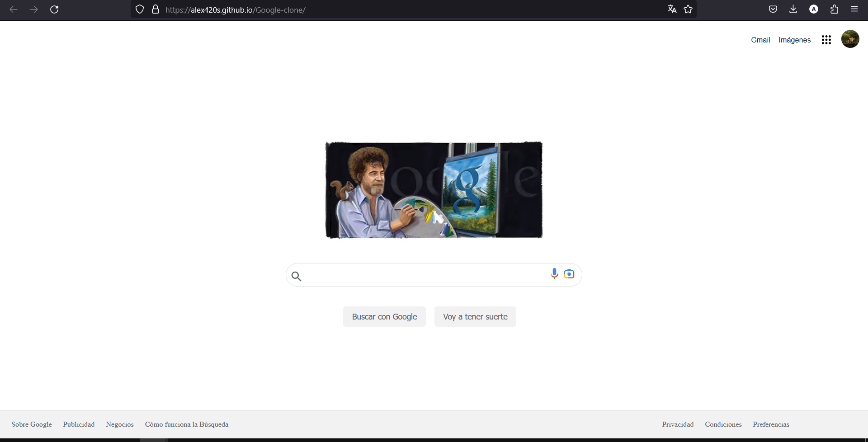Image resolution: width=868 pixels, height=442 pixels.
Task: Open the Firefox account icon
Action: click(x=814, y=9)
